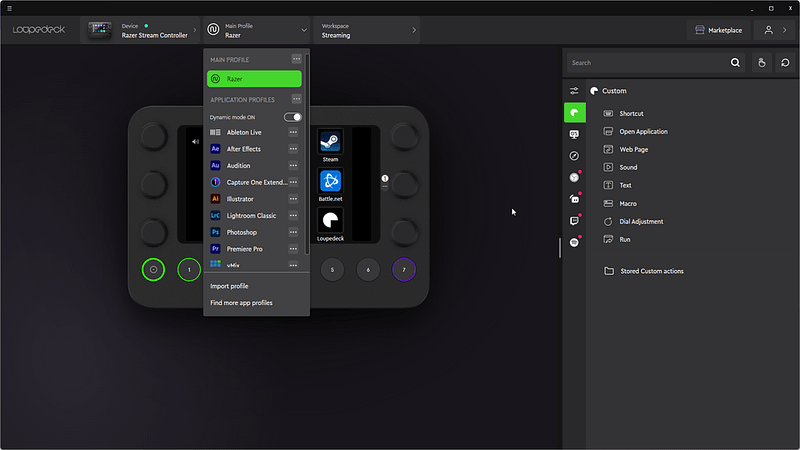Screen dimensions: 800x450
Task: Select the Capture One Extended profile
Action: point(247,182)
